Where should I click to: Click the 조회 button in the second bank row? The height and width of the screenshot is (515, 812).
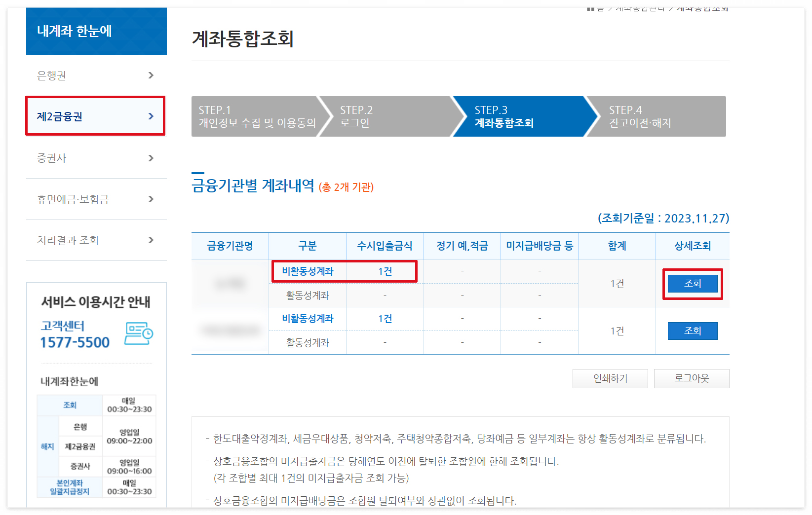(692, 331)
